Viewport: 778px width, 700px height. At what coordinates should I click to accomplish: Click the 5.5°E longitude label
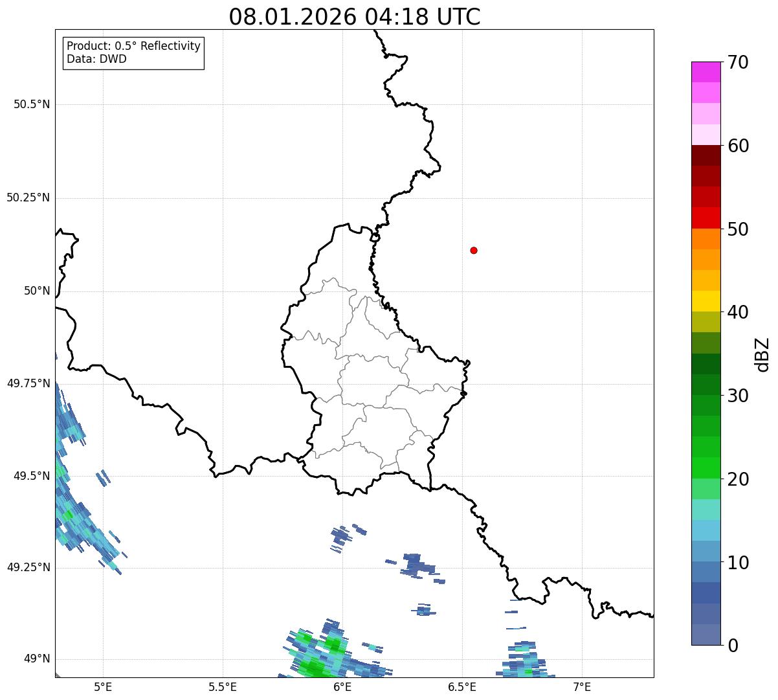pos(223,686)
